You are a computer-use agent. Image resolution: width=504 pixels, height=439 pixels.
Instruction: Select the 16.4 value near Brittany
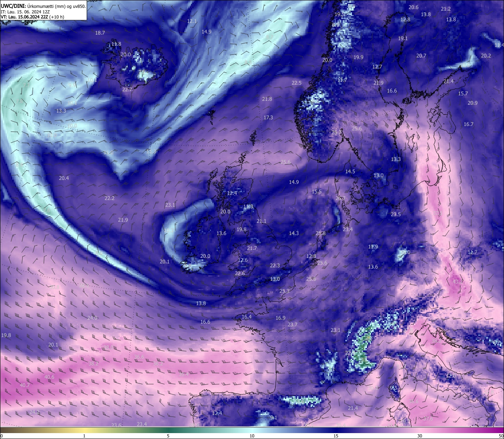[x=246, y=317]
